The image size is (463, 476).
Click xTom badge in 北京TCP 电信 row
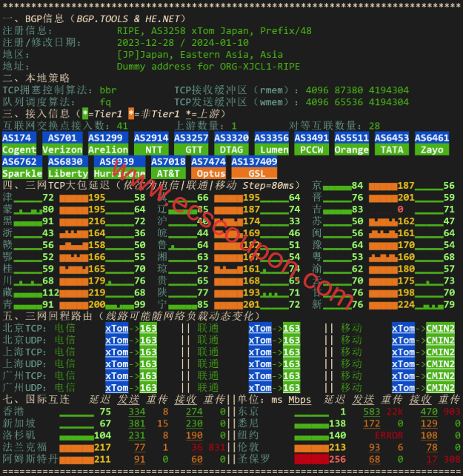117,328
